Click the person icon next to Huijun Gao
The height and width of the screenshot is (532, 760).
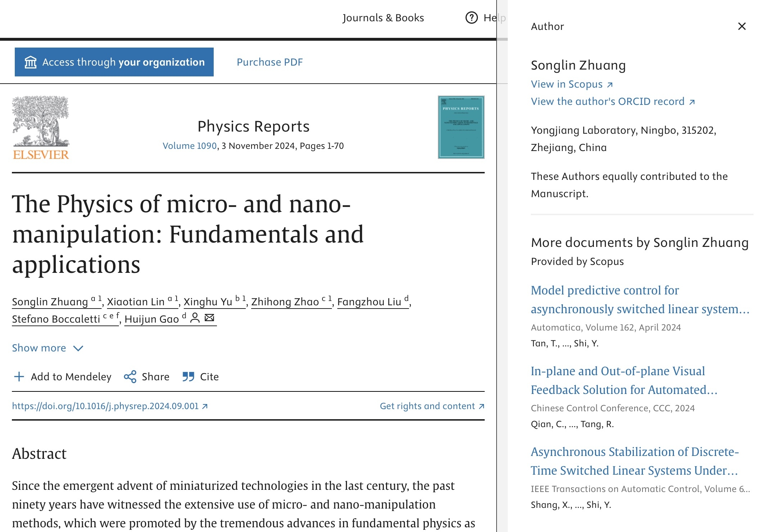click(195, 318)
